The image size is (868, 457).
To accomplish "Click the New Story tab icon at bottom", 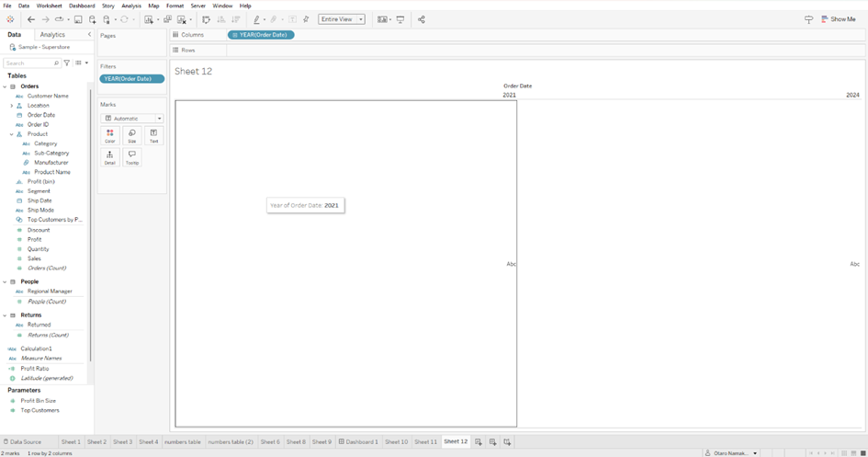I will (507, 442).
